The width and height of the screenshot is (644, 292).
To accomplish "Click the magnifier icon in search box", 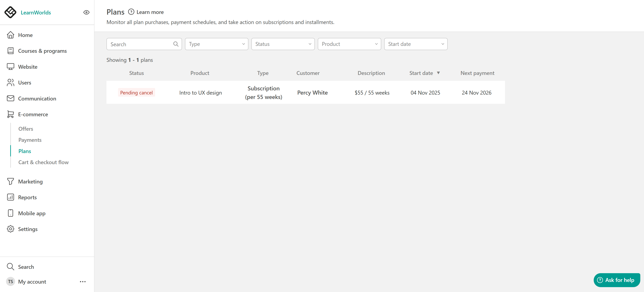I will 176,44.
